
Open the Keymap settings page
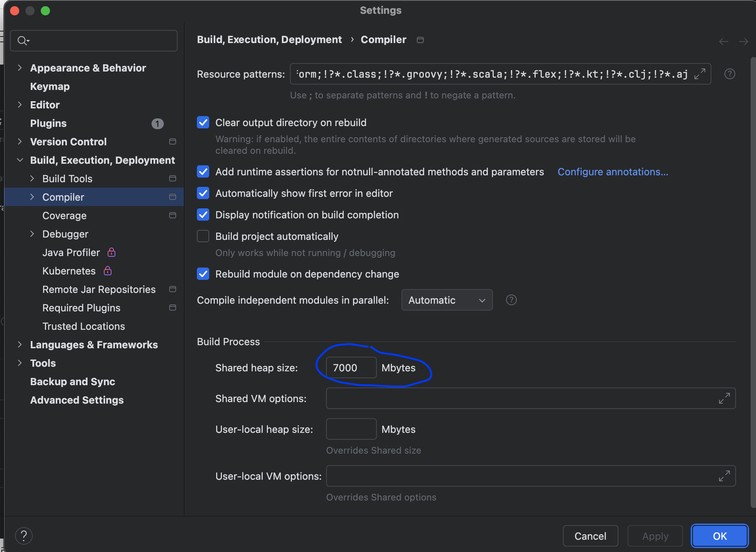coord(50,86)
